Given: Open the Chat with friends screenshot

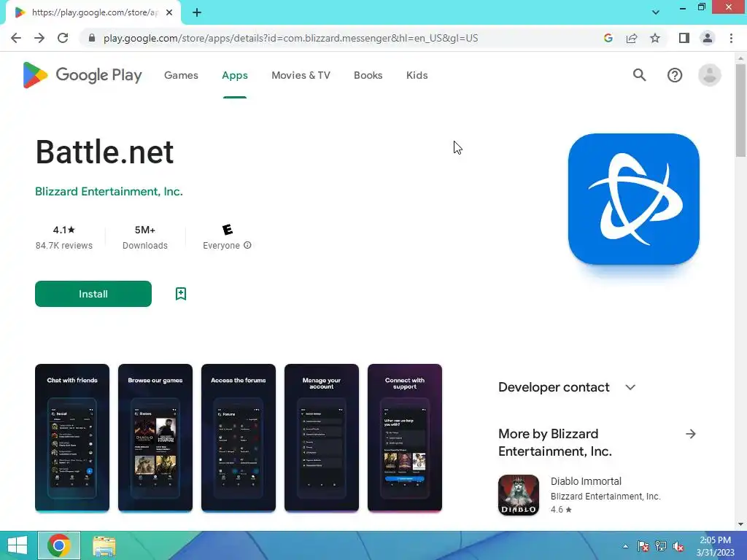Looking at the screenshot, I should click(x=72, y=438).
